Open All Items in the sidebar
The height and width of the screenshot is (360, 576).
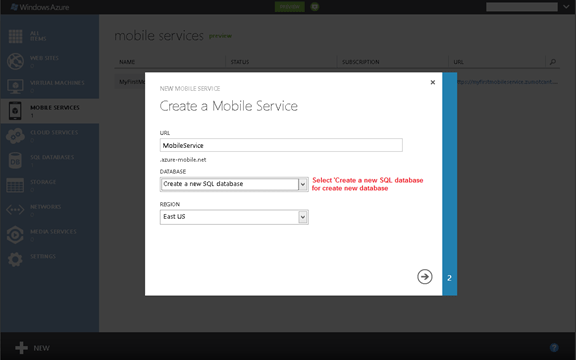coord(50,36)
